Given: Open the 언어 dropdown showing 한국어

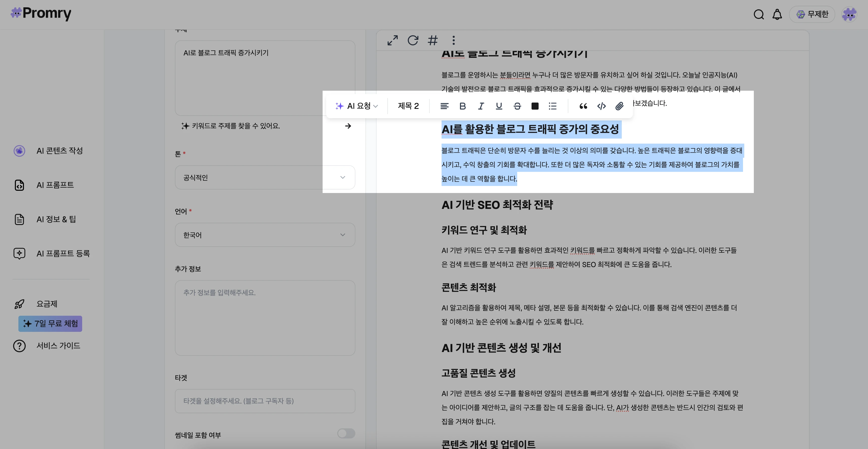Looking at the screenshot, I should click(265, 235).
